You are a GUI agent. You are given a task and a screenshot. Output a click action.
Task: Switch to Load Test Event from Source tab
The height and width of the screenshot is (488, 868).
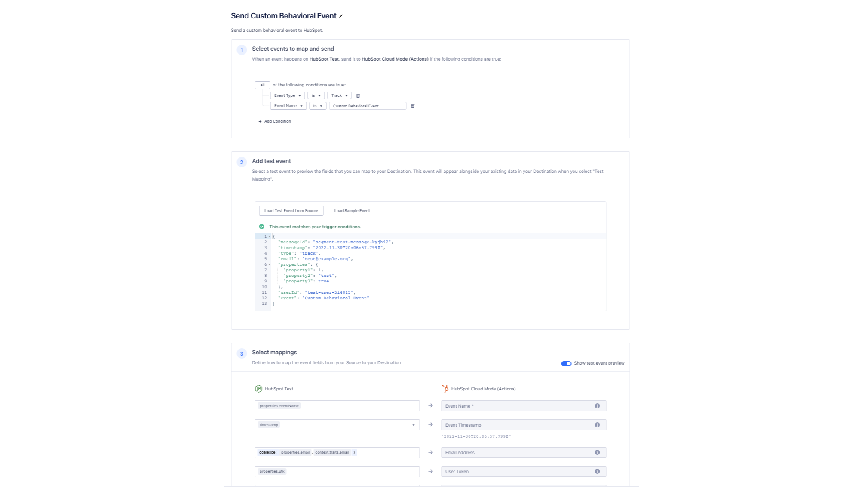coord(291,211)
